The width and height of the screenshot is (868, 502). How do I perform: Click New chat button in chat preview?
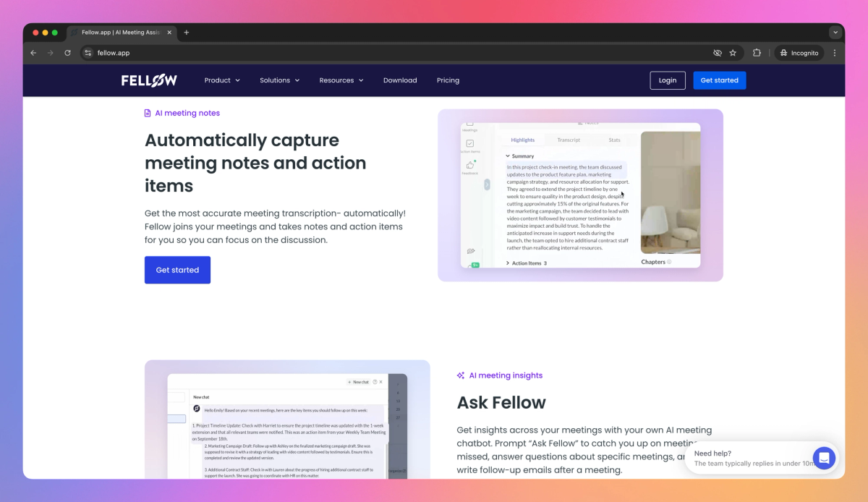point(358,382)
